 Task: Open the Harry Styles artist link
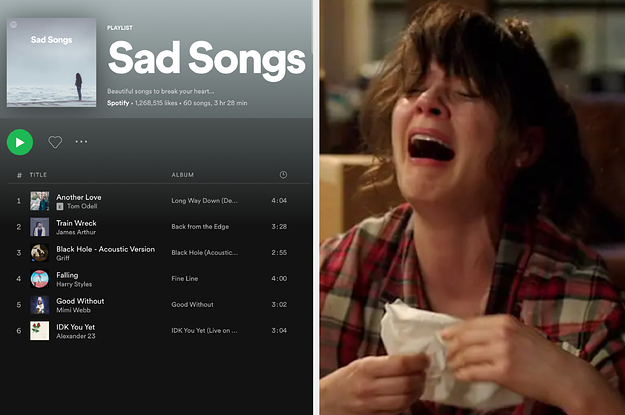pyautogui.click(x=74, y=284)
